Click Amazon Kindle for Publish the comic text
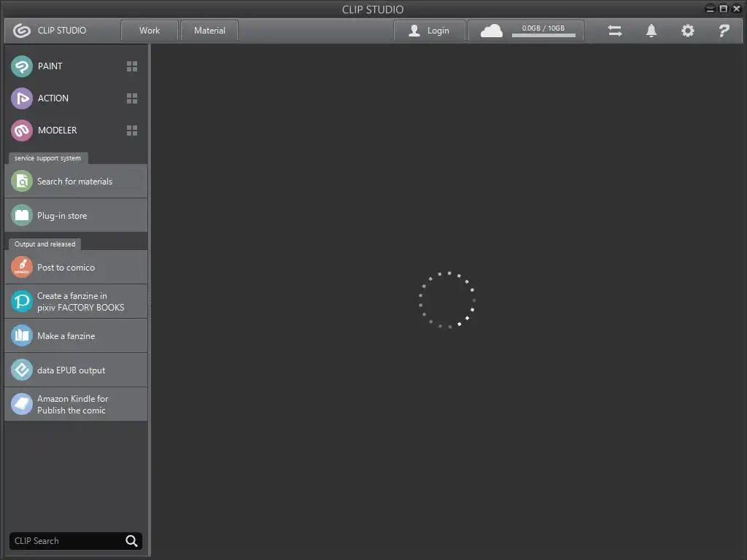The image size is (747, 560). [72, 405]
